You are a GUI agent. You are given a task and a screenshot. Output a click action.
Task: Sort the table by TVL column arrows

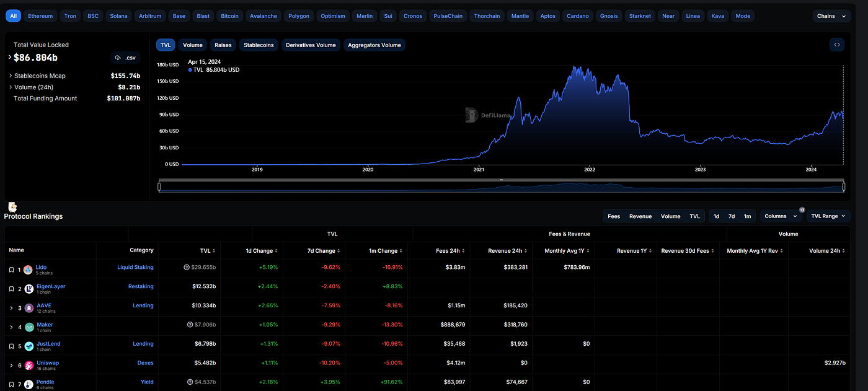(214, 251)
